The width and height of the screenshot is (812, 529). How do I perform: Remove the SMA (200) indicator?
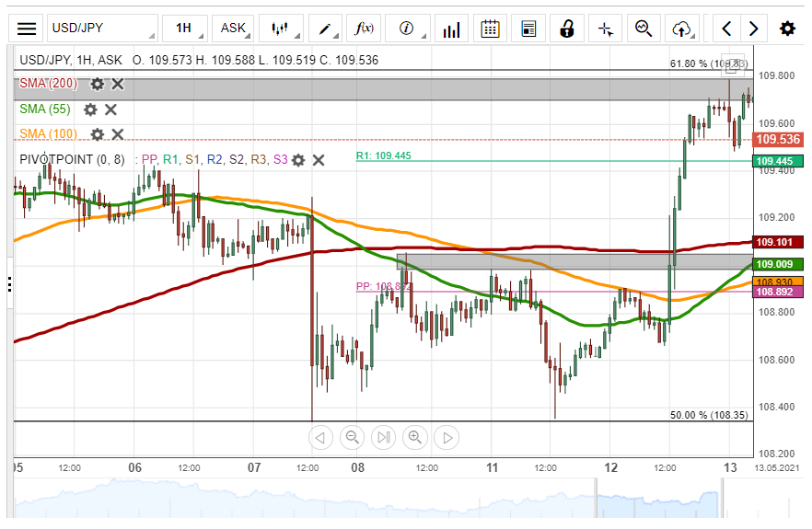(x=118, y=84)
